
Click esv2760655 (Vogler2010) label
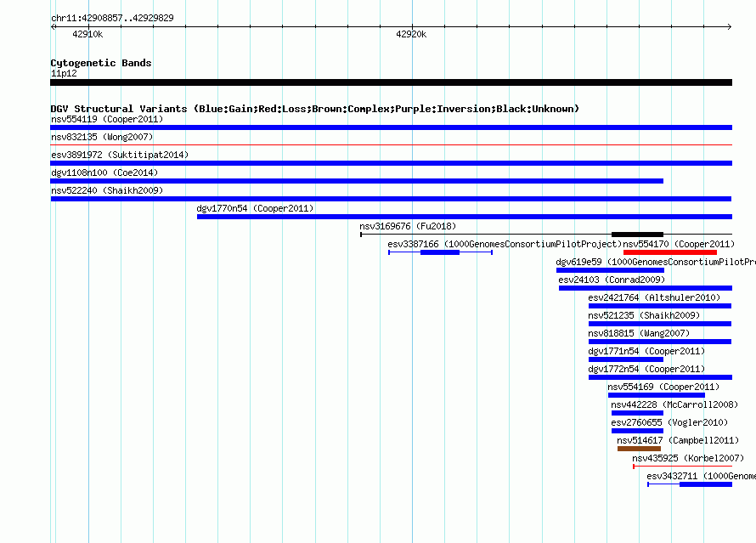[x=669, y=422]
